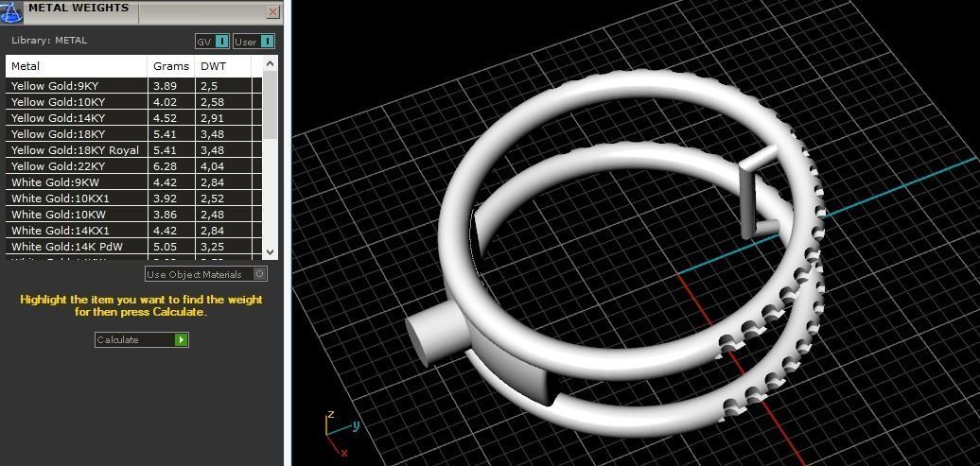Viewport: 980px width, 466px height.
Task: Click the 4,04 DWT value
Action: point(212,166)
